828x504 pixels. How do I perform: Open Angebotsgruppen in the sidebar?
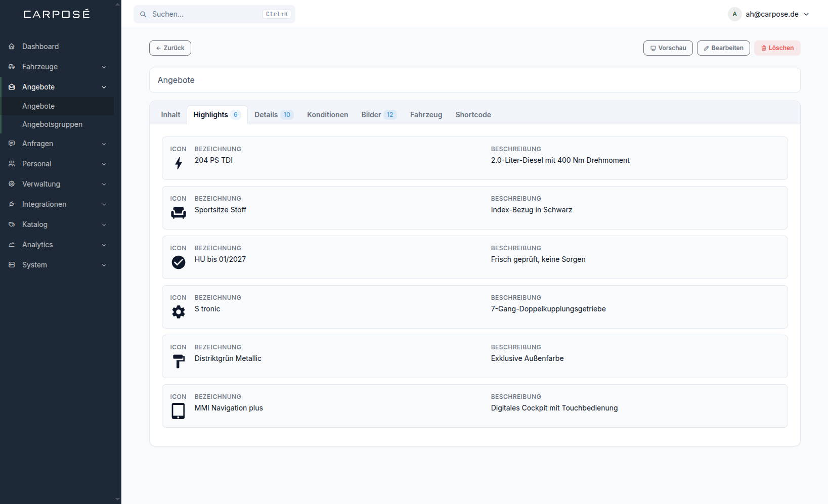tap(58, 124)
